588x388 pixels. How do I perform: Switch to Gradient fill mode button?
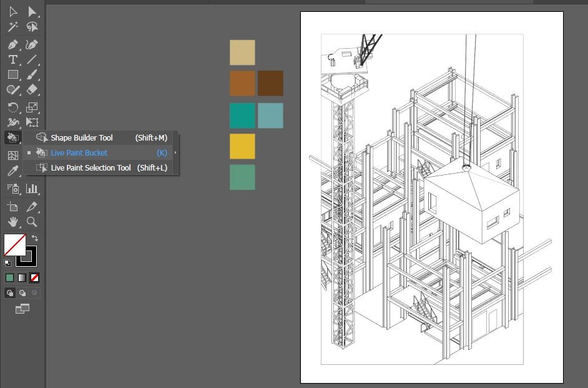[22, 278]
